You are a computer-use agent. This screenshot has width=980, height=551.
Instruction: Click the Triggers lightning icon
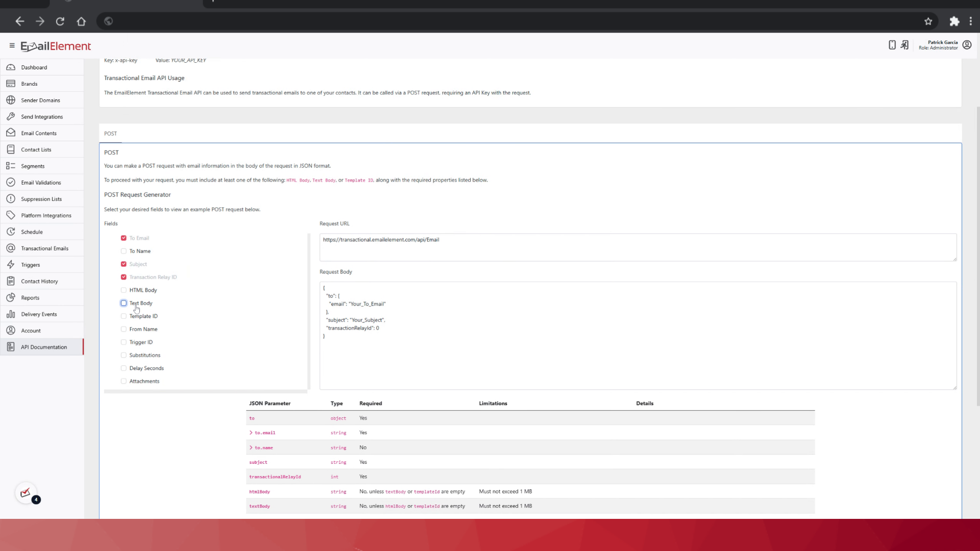pyautogui.click(x=11, y=265)
